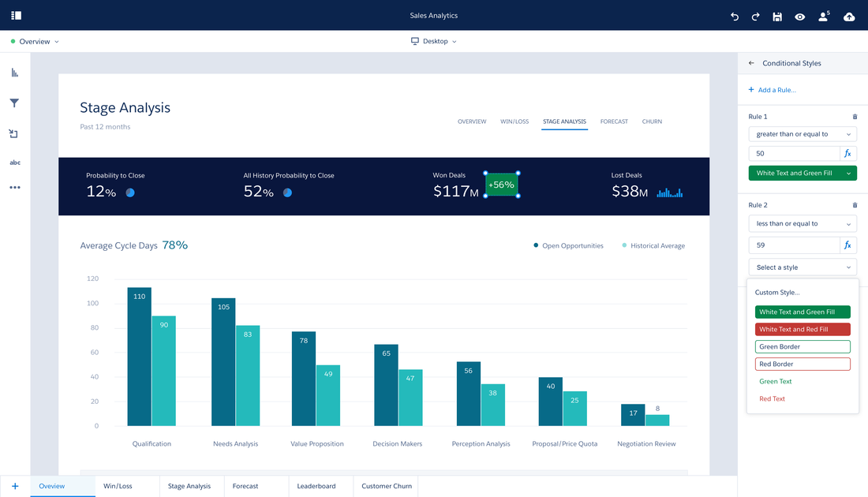Click the Stage Analysis title text
The width and height of the screenshot is (868, 497).
pos(125,108)
